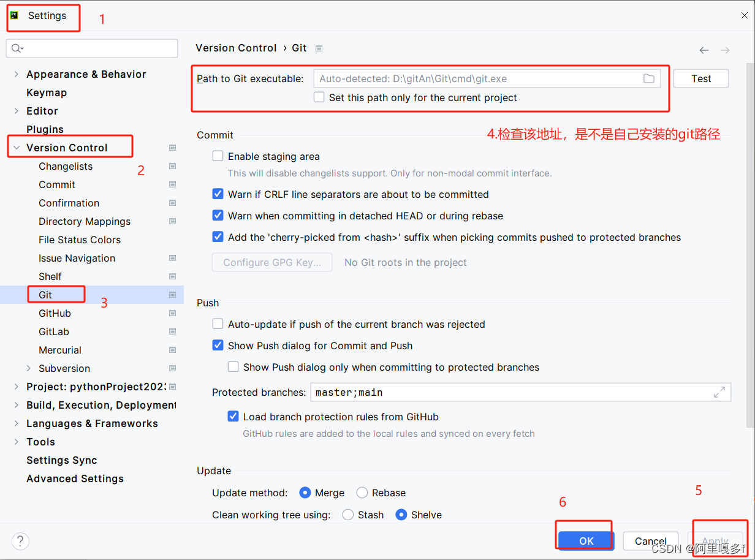Open GitHub settings under Version Control
The height and width of the screenshot is (560, 755).
pos(55,313)
